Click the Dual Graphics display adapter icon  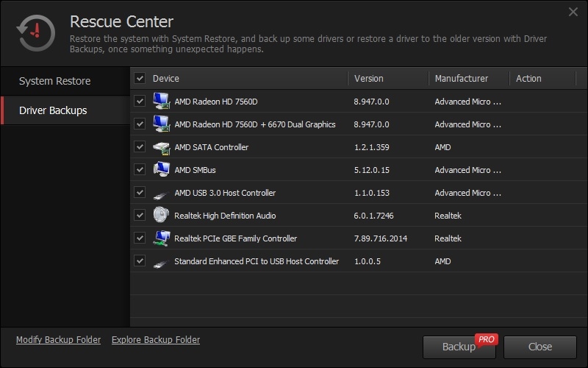pos(161,124)
